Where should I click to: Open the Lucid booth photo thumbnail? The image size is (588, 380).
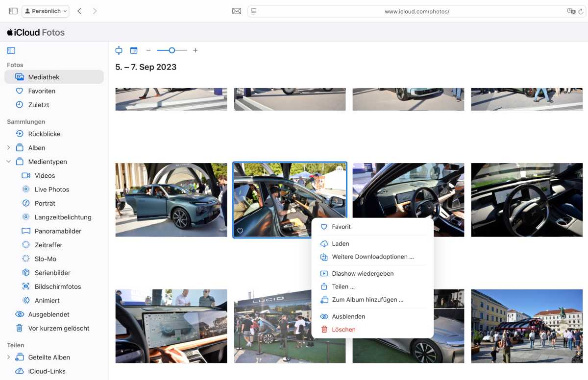click(x=272, y=326)
